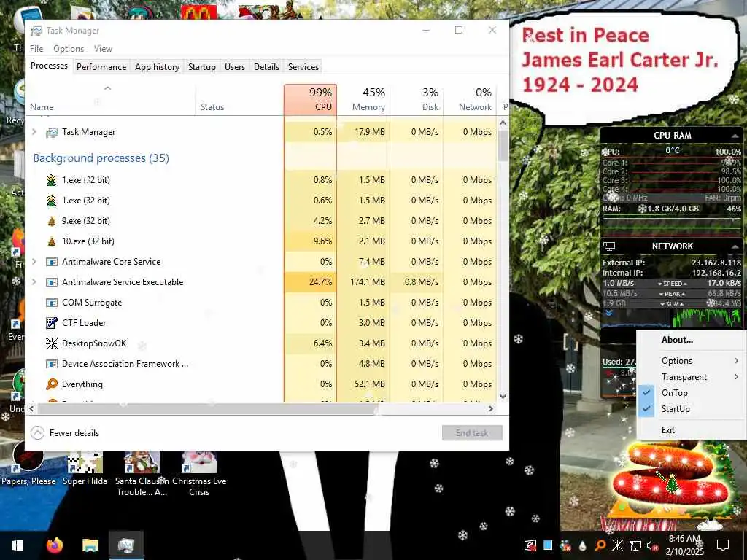Sort by the Status column header
Viewport: 747px width, 560px height.
pos(239,99)
